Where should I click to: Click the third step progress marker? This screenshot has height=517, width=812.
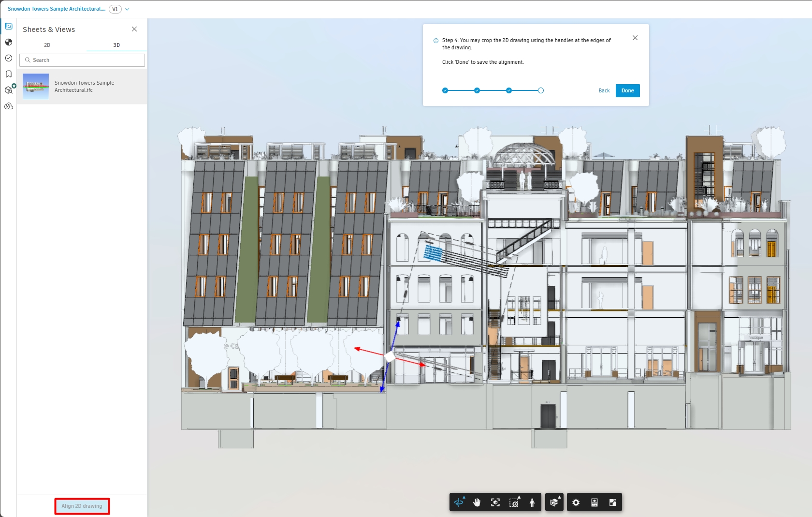[509, 90]
